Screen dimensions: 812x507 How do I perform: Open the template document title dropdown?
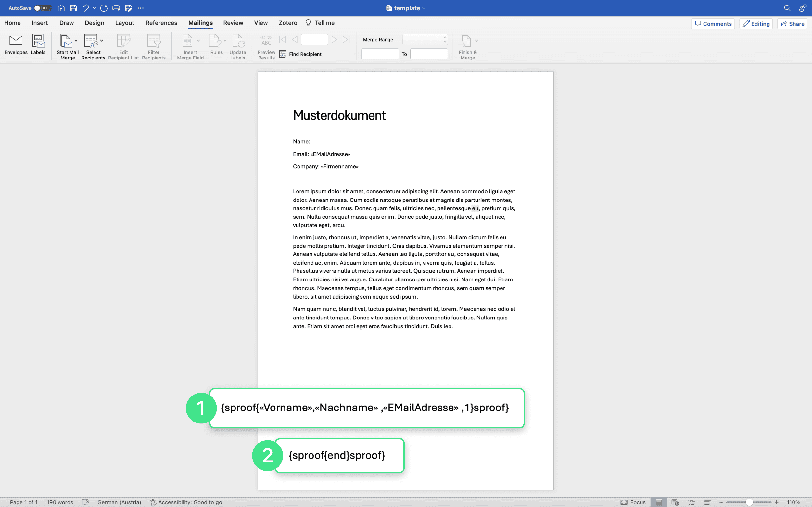click(x=424, y=8)
